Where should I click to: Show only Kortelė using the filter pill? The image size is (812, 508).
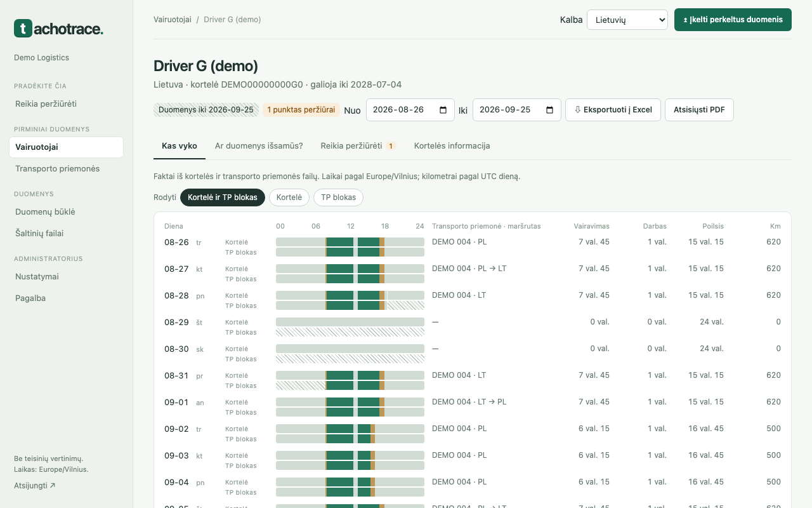289,197
